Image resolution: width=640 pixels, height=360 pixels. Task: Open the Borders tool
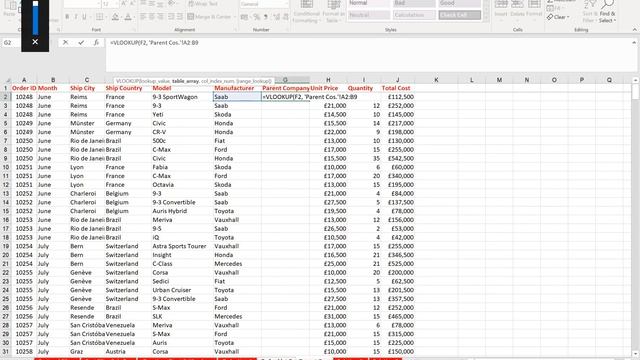[99, 17]
